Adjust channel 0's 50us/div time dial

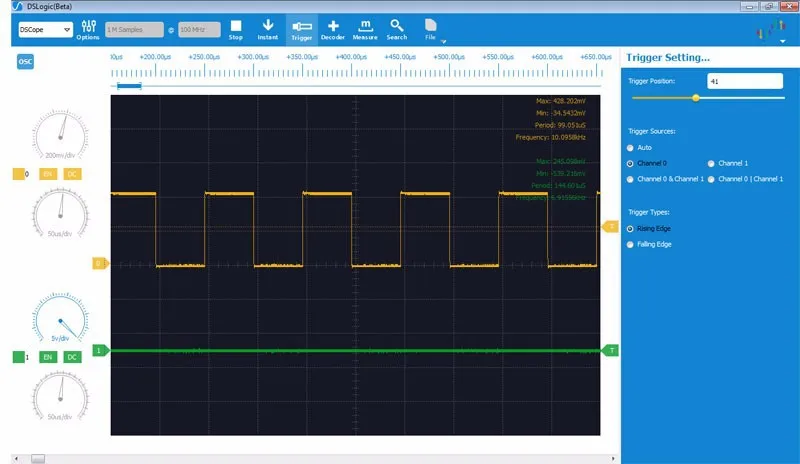click(x=61, y=213)
